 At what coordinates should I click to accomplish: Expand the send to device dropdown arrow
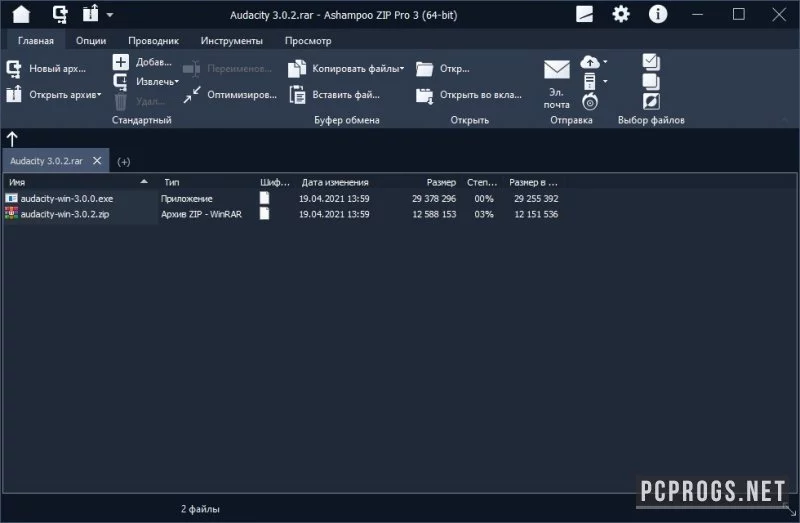(x=606, y=82)
